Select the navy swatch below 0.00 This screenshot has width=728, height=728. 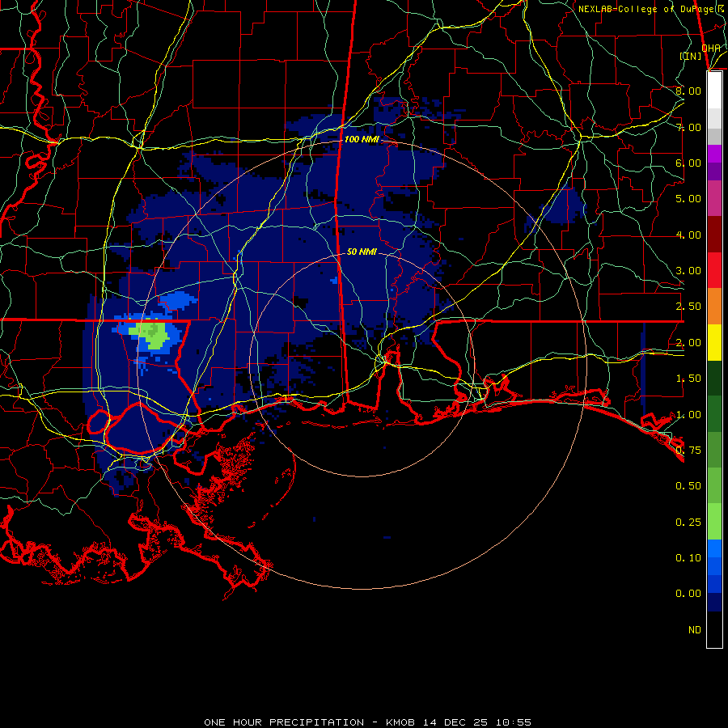coord(714,603)
